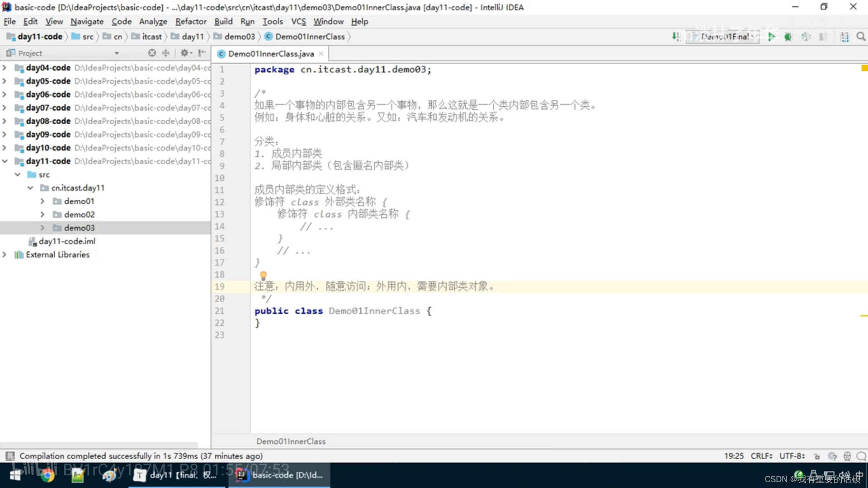
Task: Expand demo02 package
Action: click(x=42, y=214)
